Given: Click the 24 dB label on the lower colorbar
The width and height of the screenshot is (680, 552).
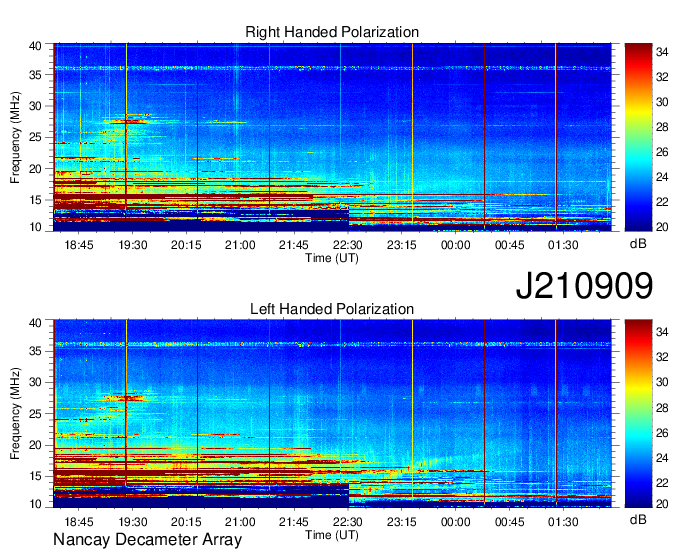Looking at the screenshot, I should (x=662, y=457).
